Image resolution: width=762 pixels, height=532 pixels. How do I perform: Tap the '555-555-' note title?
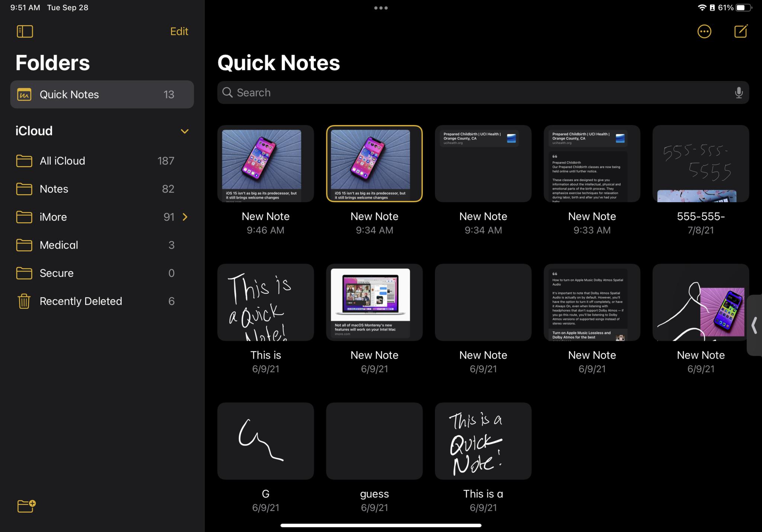(x=701, y=216)
